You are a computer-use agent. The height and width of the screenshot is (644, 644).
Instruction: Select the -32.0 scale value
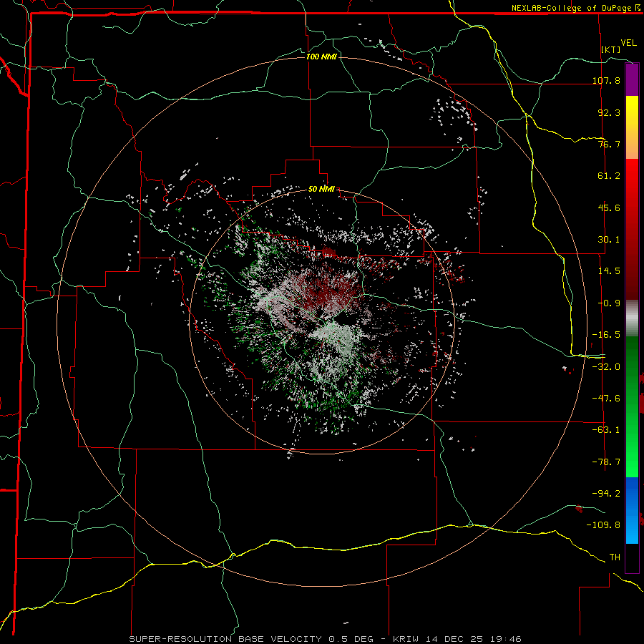[606, 367]
